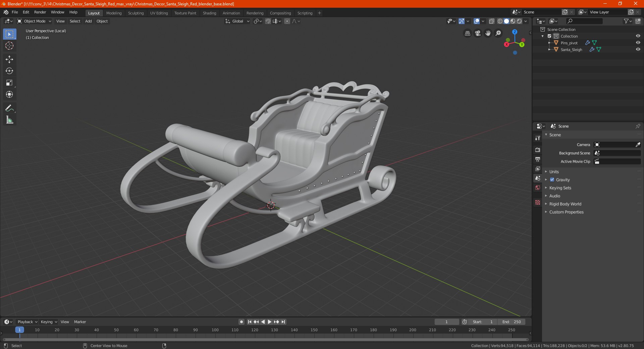This screenshot has width=644, height=349.
Task: Open the Active Tool properties tab
Action: pos(538,138)
